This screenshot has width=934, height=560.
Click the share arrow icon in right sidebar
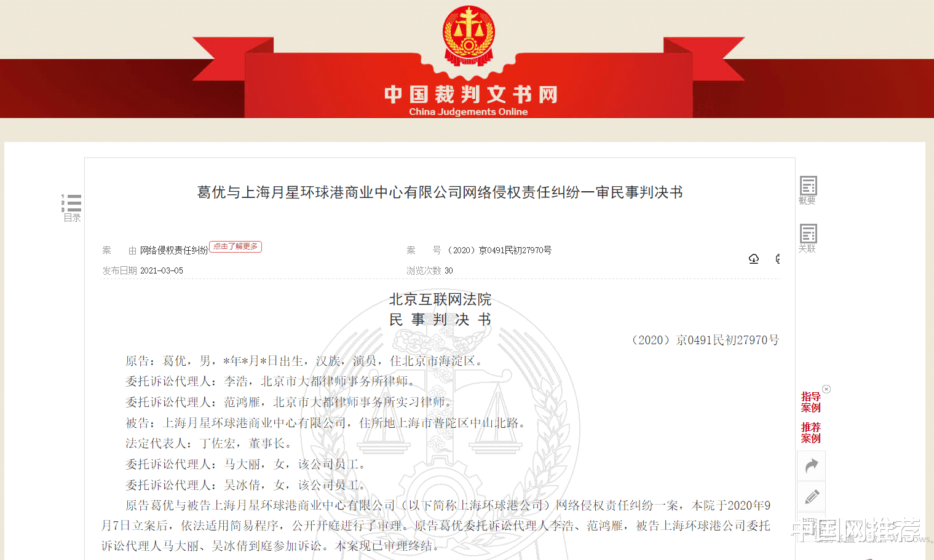(811, 465)
